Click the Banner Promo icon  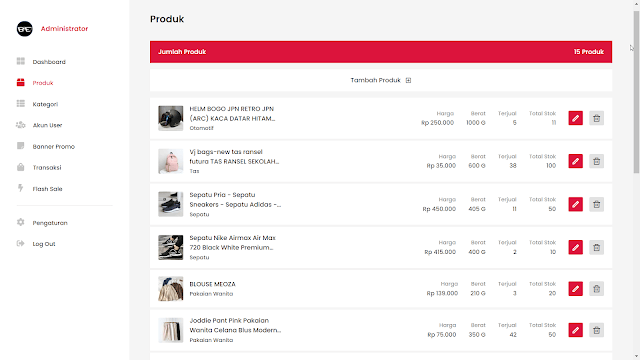click(x=20, y=146)
